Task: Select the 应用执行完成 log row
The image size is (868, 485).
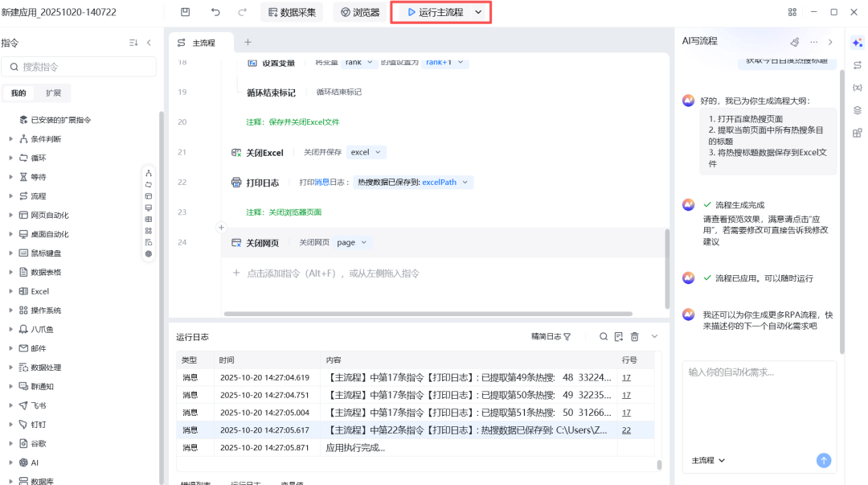Action: 416,447
